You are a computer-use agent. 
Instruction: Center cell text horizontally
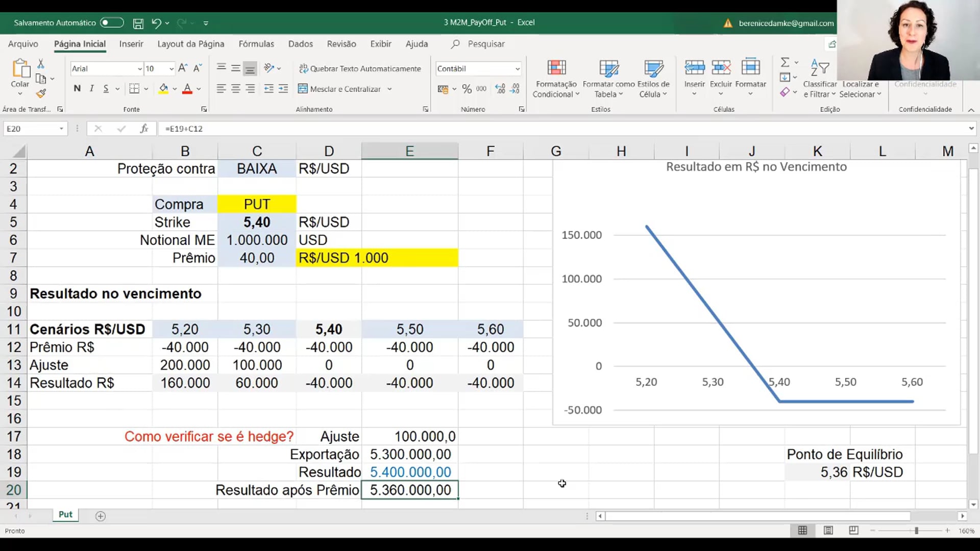tap(236, 89)
